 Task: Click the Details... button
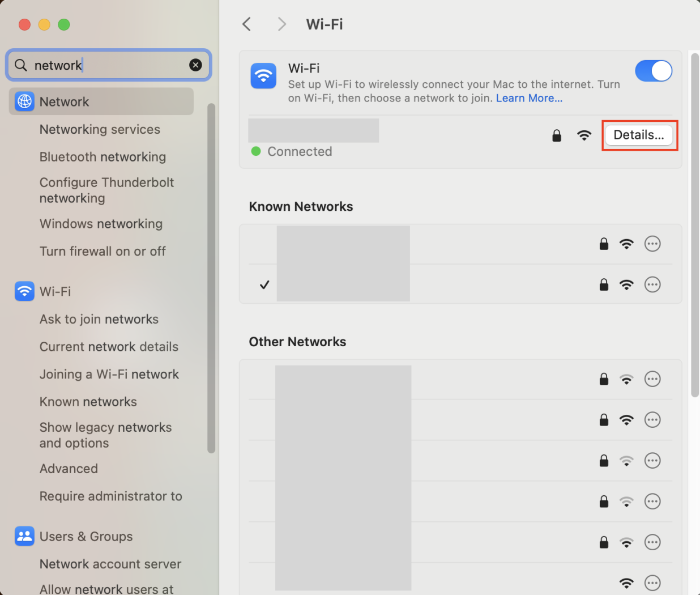pyautogui.click(x=639, y=135)
